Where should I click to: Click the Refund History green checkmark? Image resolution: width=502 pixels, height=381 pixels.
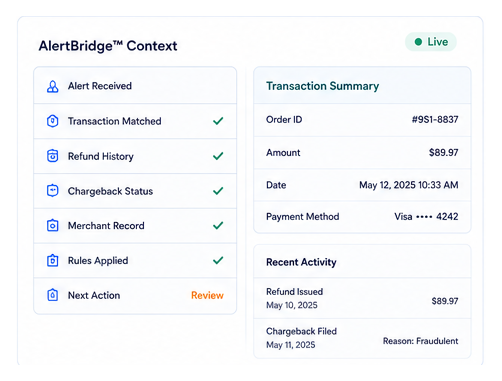[218, 156]
